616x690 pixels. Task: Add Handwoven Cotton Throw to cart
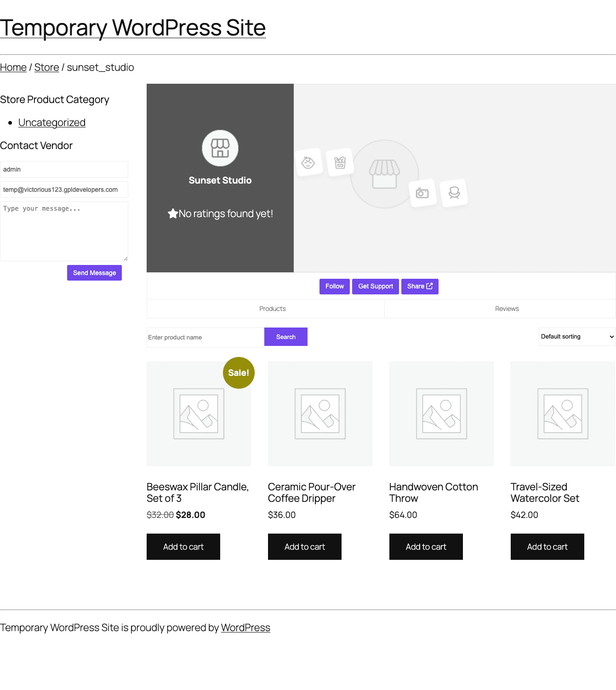[x=426, y=546]
